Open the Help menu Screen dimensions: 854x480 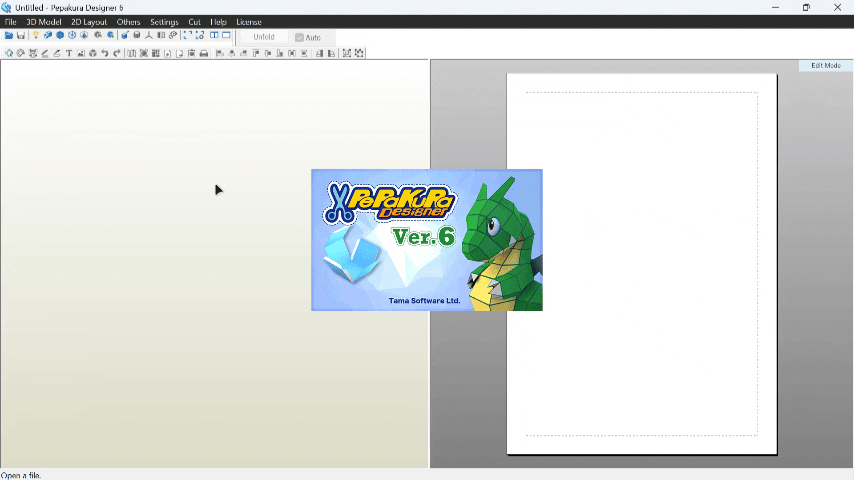(218, 22)
